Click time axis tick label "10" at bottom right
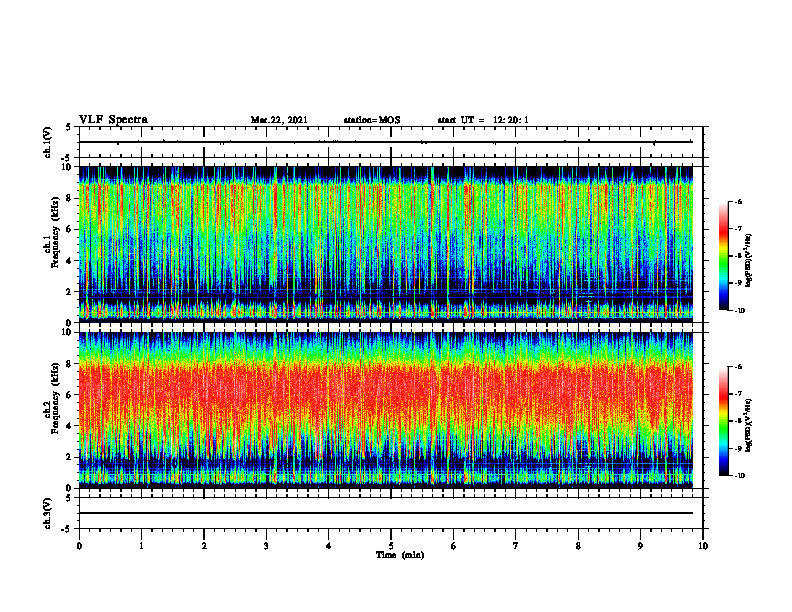This screenshot has height=612, width=792. tap(703, 546)
